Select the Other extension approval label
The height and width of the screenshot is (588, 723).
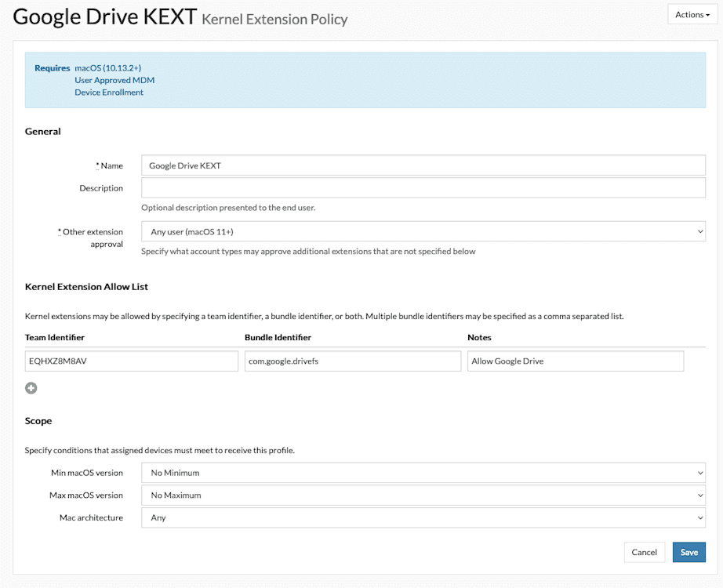[x=90, y=238]
